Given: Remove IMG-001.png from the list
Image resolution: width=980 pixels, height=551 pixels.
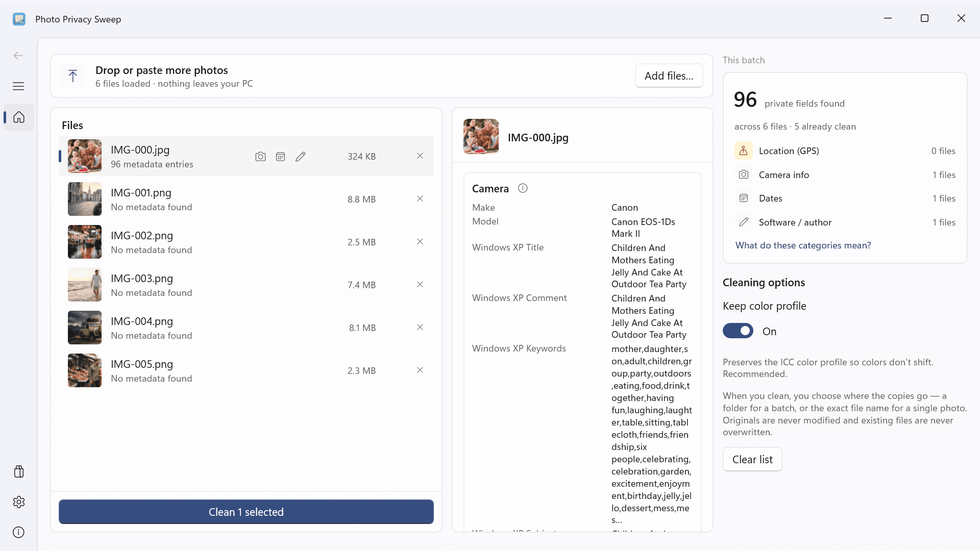Looking at the screenshot, I should tap(420, 199).
